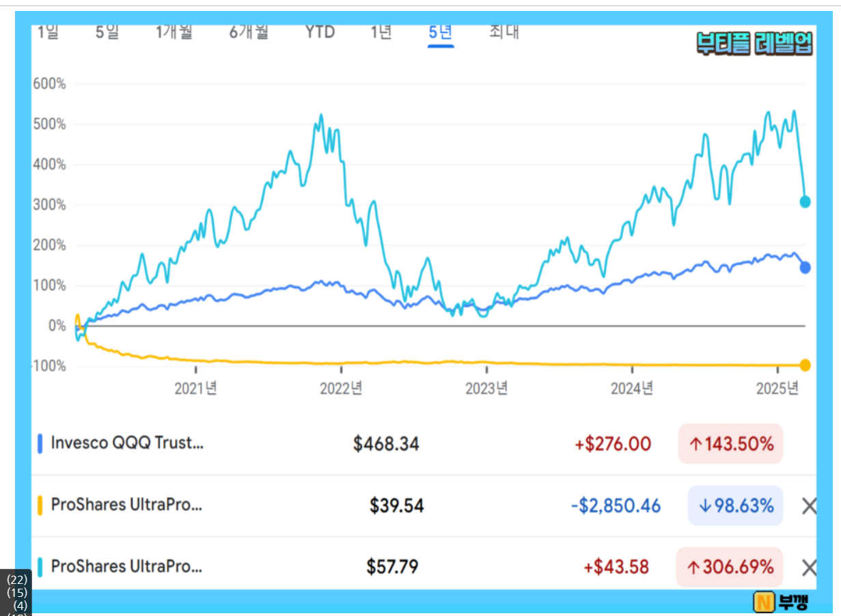Choose the 1년 range tab
The image size is (841, 616).
click(x=381, y=32)
